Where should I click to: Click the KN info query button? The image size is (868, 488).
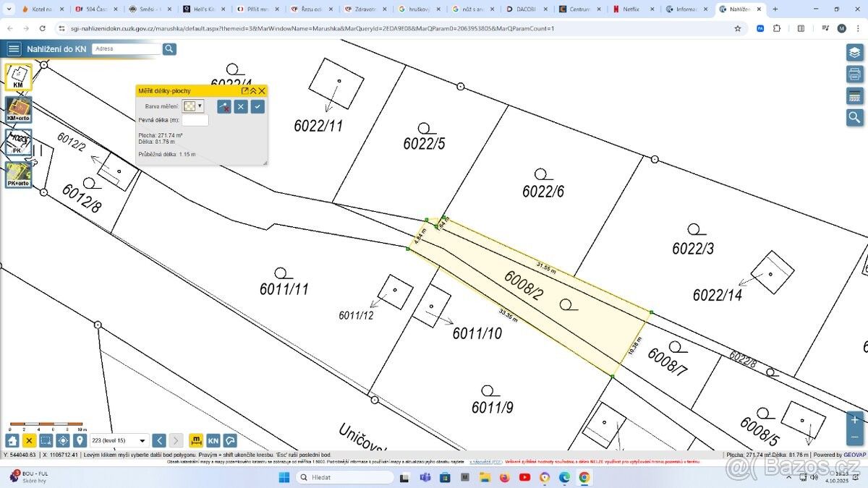(x=213, y=440)
